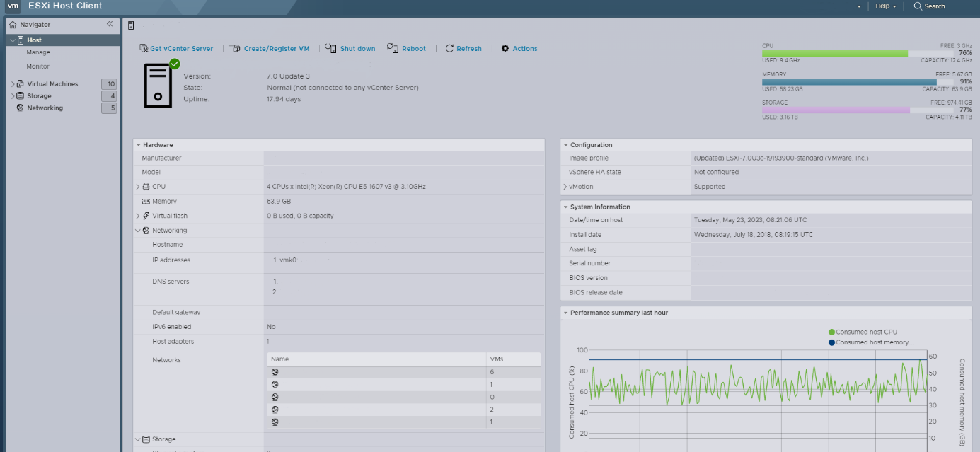Expand the Storage tree arrow in Navigator

(x=13, y=96)
